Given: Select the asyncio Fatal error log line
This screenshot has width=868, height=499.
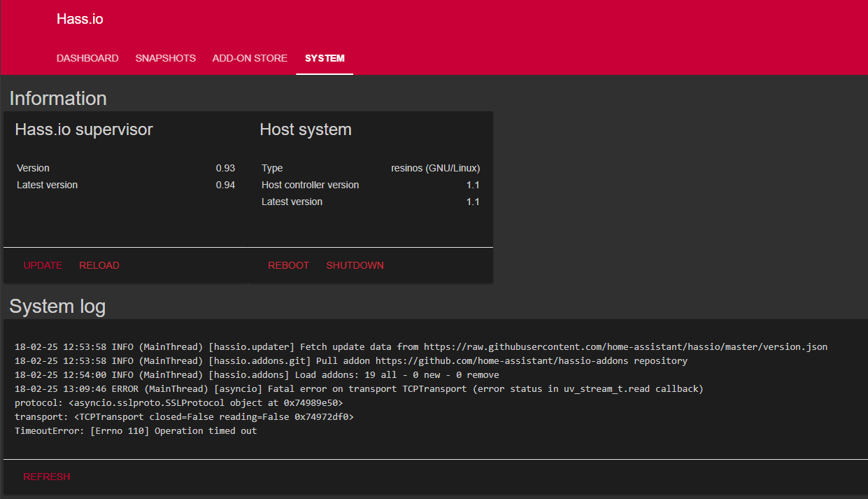Looking at the screenshot, I should point(359,388).
